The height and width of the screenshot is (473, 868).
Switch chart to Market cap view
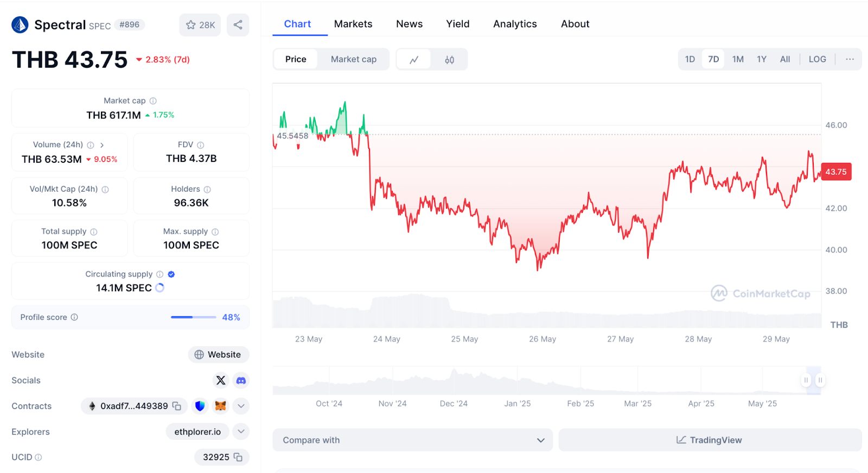[x=353, y=59]
